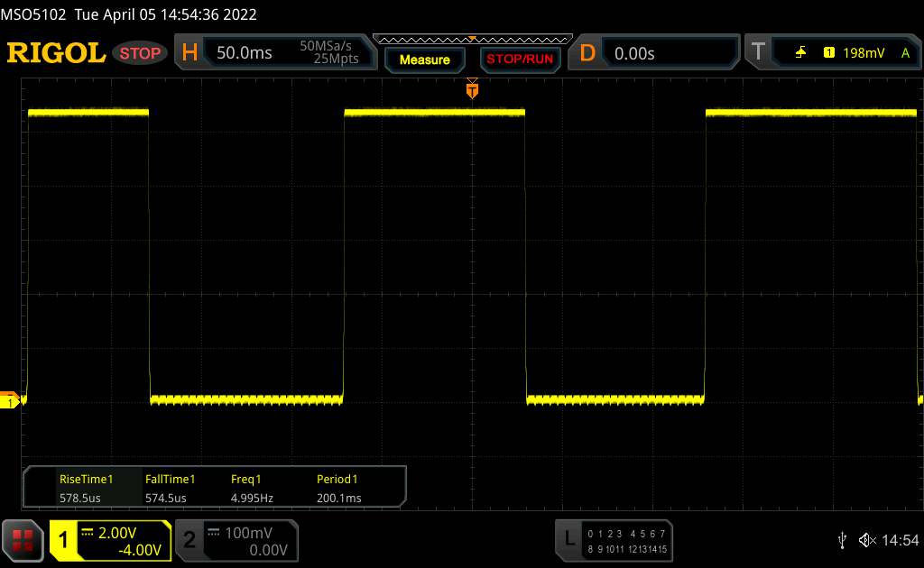Screen dimensions: 924x568
Task: Open the delay D icon
Action: click(587, 53)
